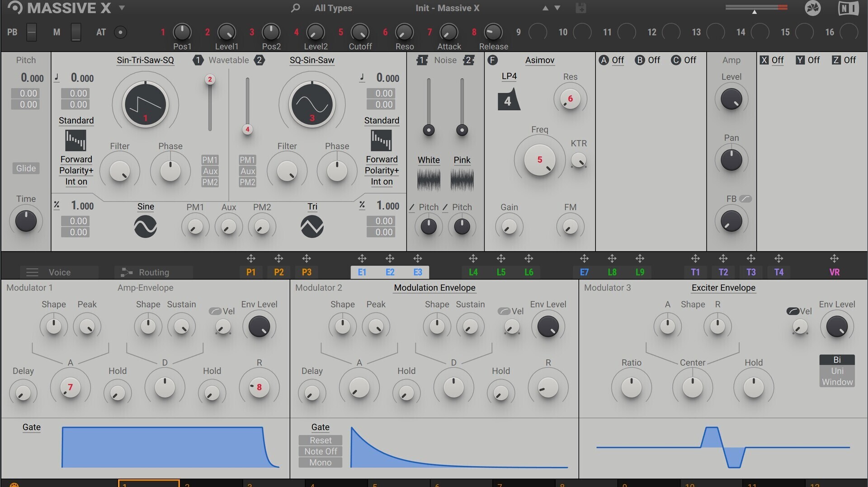
Task: Click oscillator 1 wavetable mode icon
Action: click(x=75, y=140)
